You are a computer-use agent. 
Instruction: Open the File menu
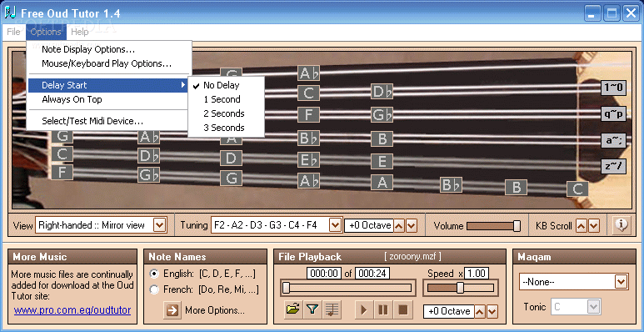tap(13, 32)
